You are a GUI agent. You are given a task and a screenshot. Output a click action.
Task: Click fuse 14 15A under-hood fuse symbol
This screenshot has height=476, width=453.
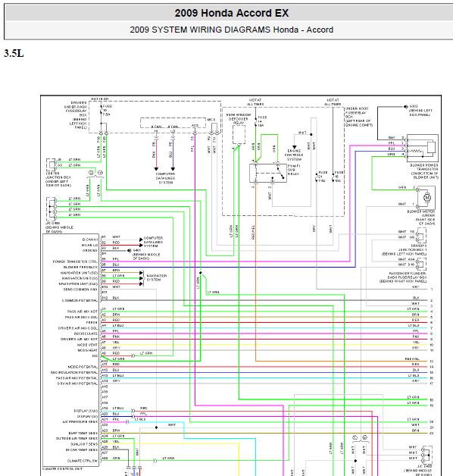[x=256, y=121]
